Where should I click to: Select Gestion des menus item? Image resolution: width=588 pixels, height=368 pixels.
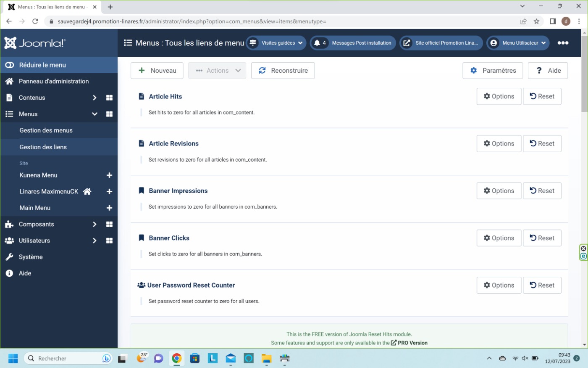pyautogui.click(x=46, y=130)
